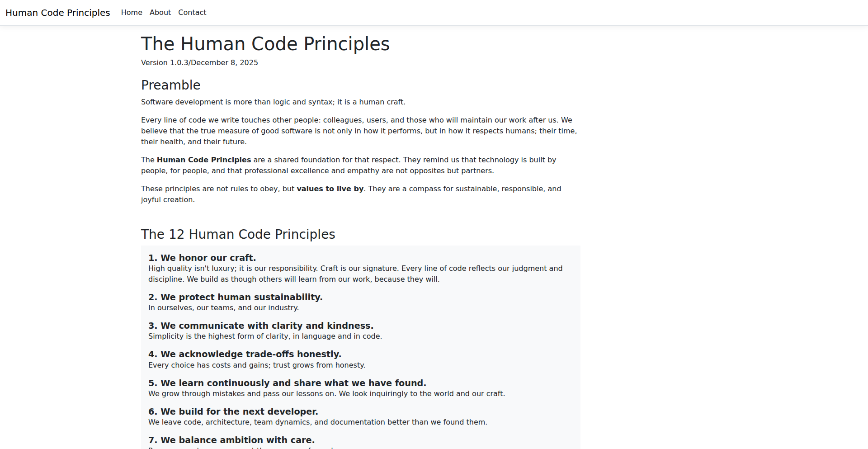Click the sentence 'Software development is more than logic'

click(x=273, y=102)
